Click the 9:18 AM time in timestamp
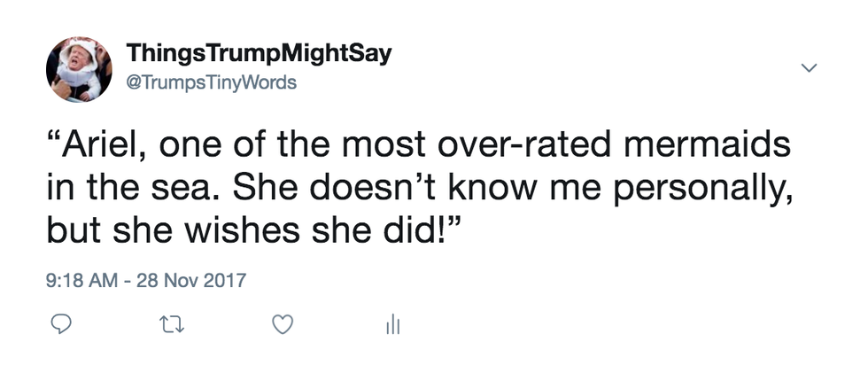This screenshot has width=868, height=373. (x=81, y=282)
